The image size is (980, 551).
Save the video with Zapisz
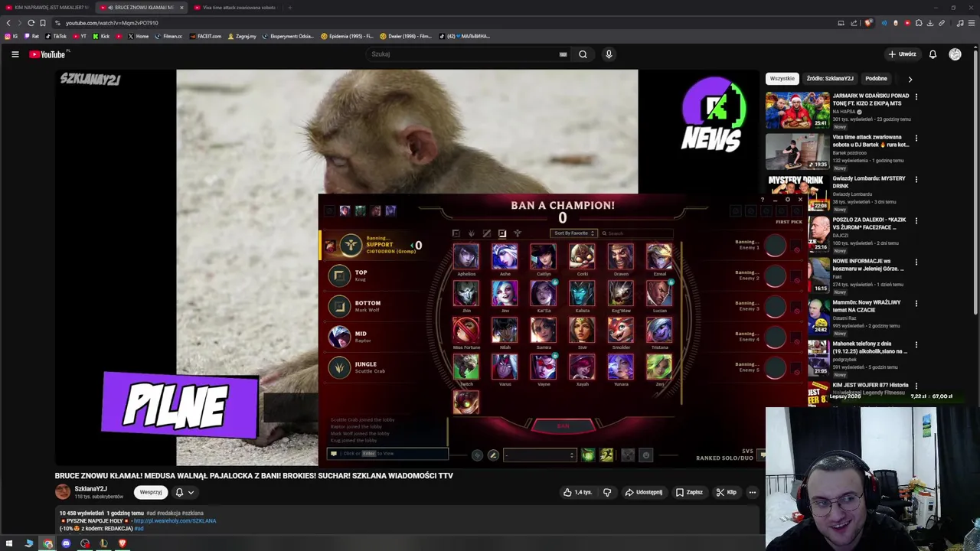[x=689, y=492]
